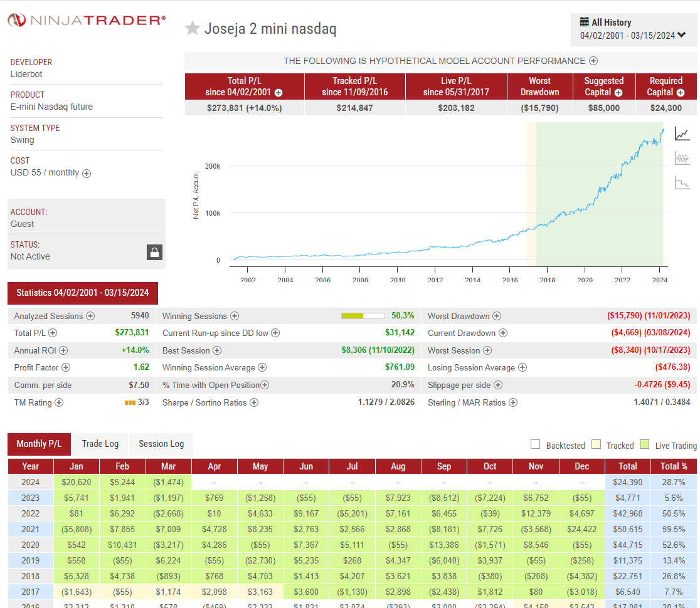Open the Trade Log tab

[100, 444]
